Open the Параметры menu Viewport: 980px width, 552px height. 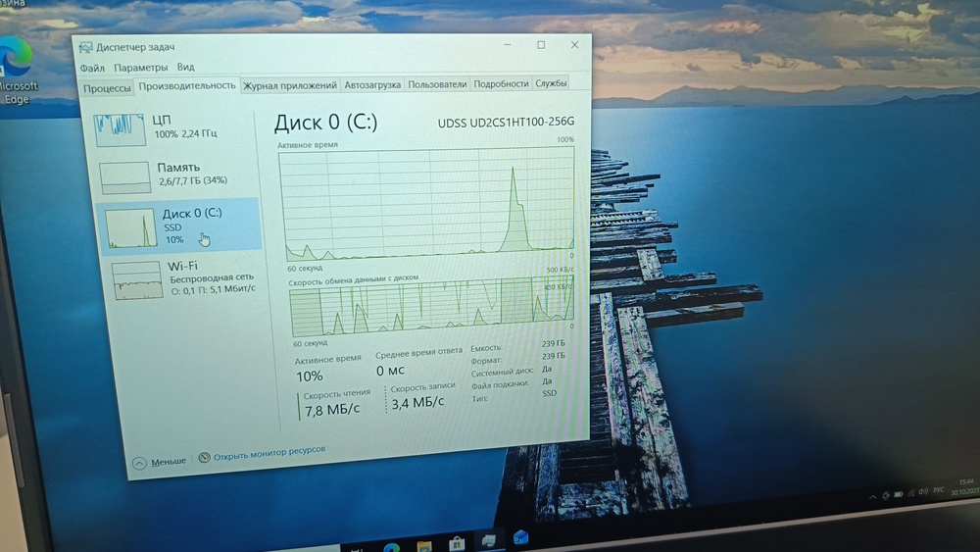[140, 68]
